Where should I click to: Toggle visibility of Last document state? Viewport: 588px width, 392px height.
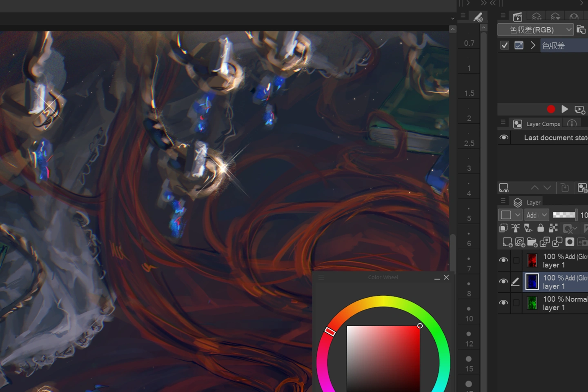(x=504, y=138)
